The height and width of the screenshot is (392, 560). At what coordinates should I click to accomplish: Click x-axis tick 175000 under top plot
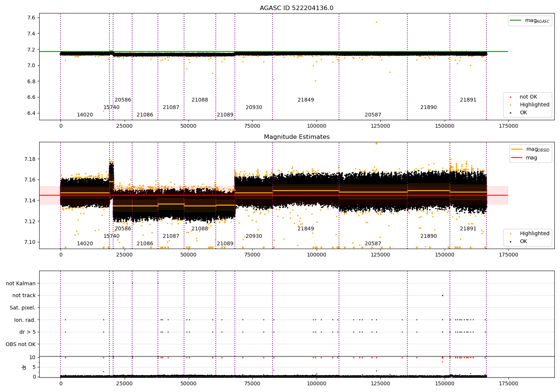(508, 126)
